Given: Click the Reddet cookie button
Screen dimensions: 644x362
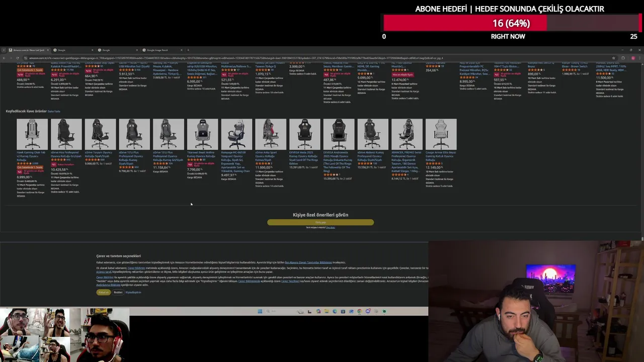Looking at the screenshot, I should click(118, 292).
